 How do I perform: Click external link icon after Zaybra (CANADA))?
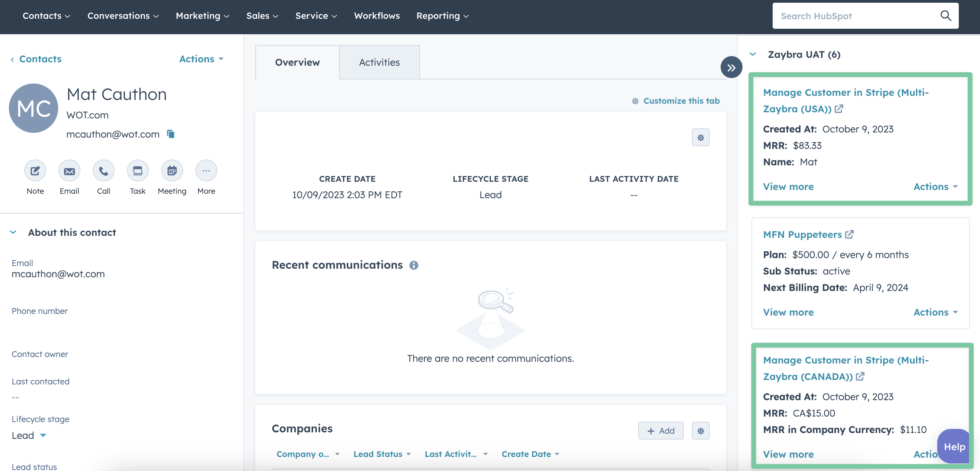(x=860, y=376)
